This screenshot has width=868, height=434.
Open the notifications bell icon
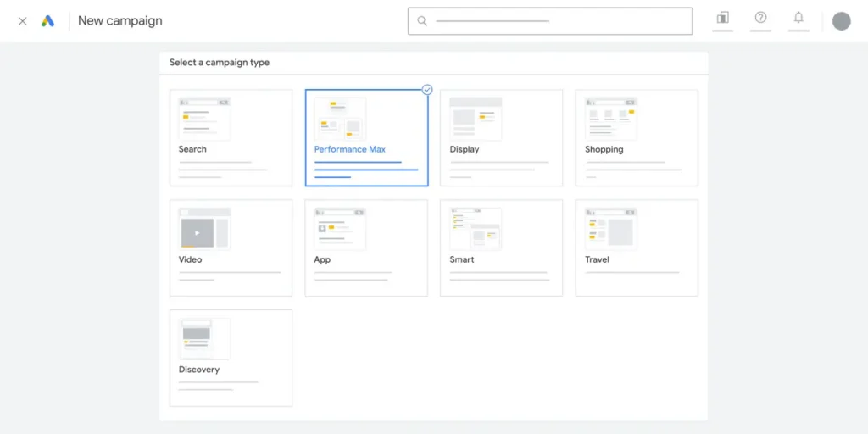click(798, 18)
